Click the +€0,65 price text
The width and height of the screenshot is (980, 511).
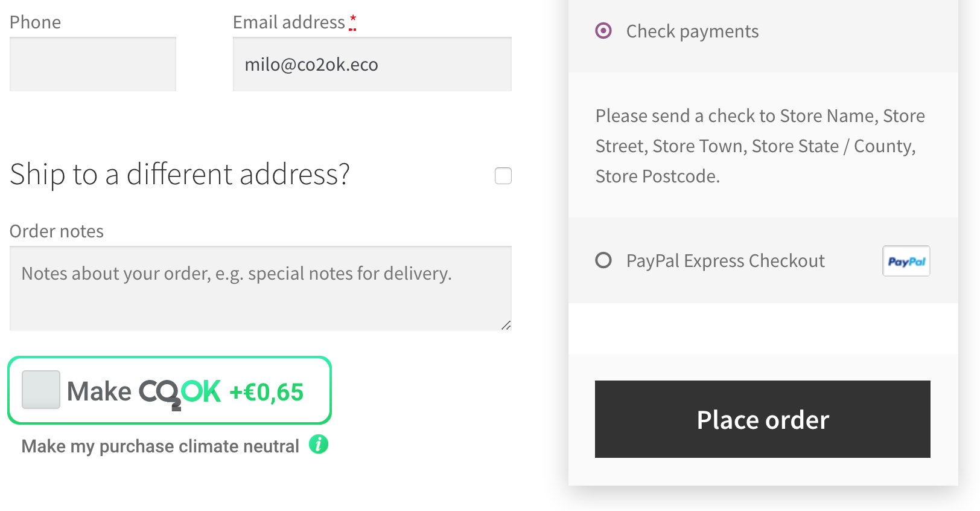[266, 393]
